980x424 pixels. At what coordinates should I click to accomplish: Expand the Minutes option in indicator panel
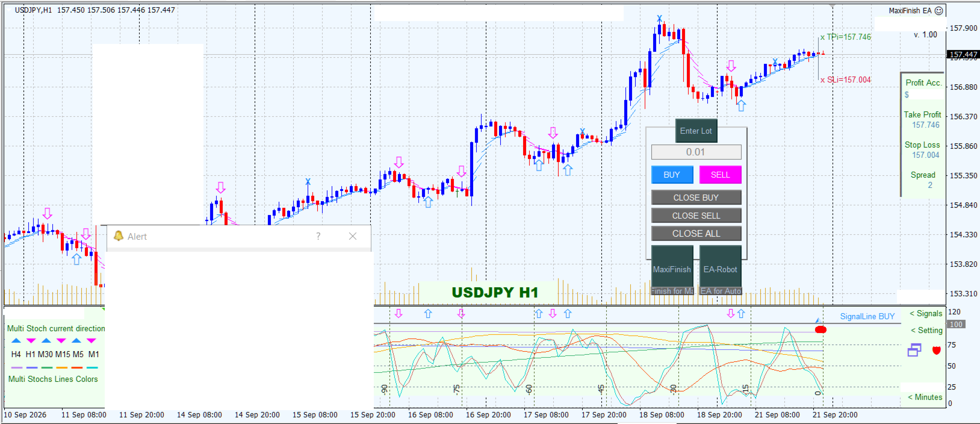coord(925,397)
